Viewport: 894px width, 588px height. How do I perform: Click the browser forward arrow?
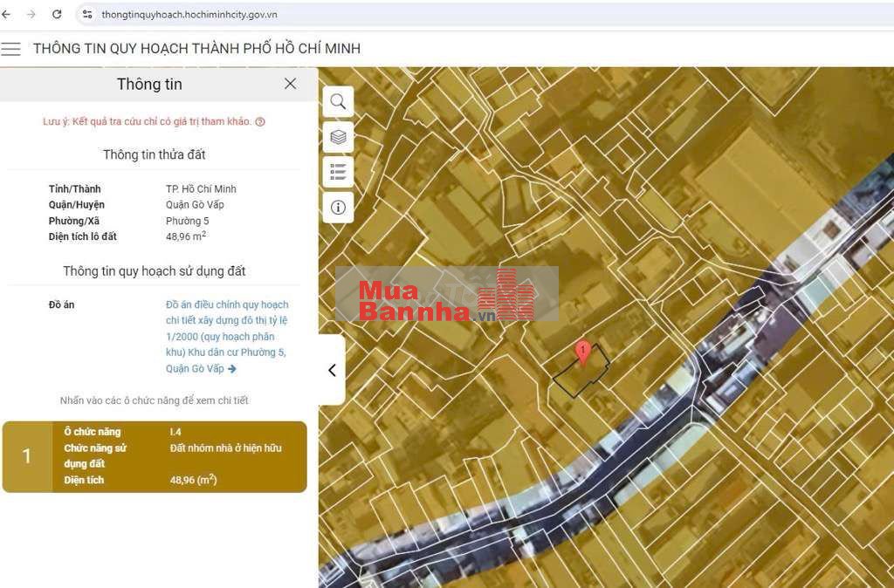point(31,14)
